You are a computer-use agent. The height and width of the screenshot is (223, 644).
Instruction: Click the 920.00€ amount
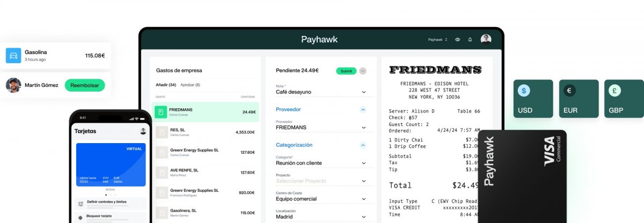pyautogui.click(x=247, y=192)
